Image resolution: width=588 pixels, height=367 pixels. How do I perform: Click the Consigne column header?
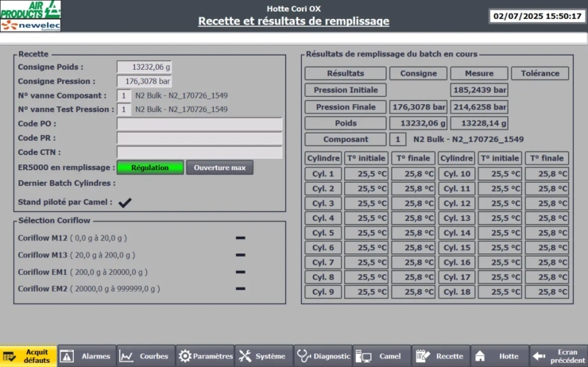point(419,73)
